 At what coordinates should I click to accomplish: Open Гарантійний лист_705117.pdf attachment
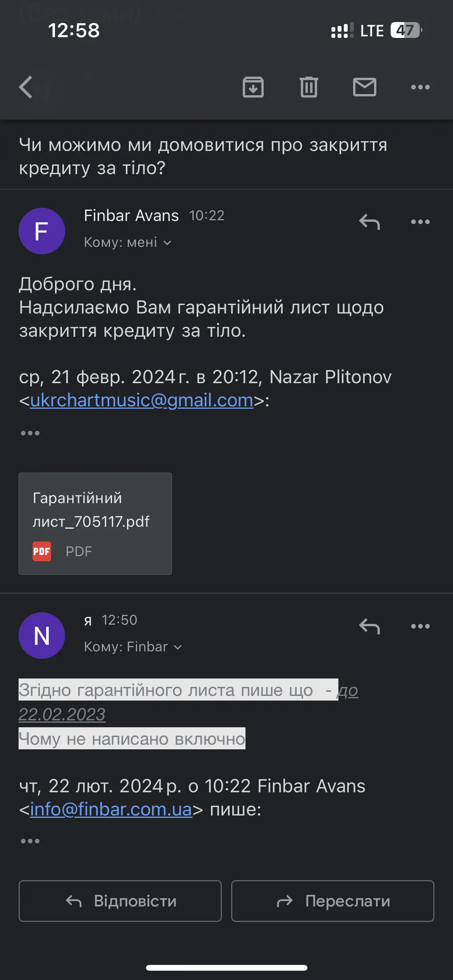tap(95, 523)
